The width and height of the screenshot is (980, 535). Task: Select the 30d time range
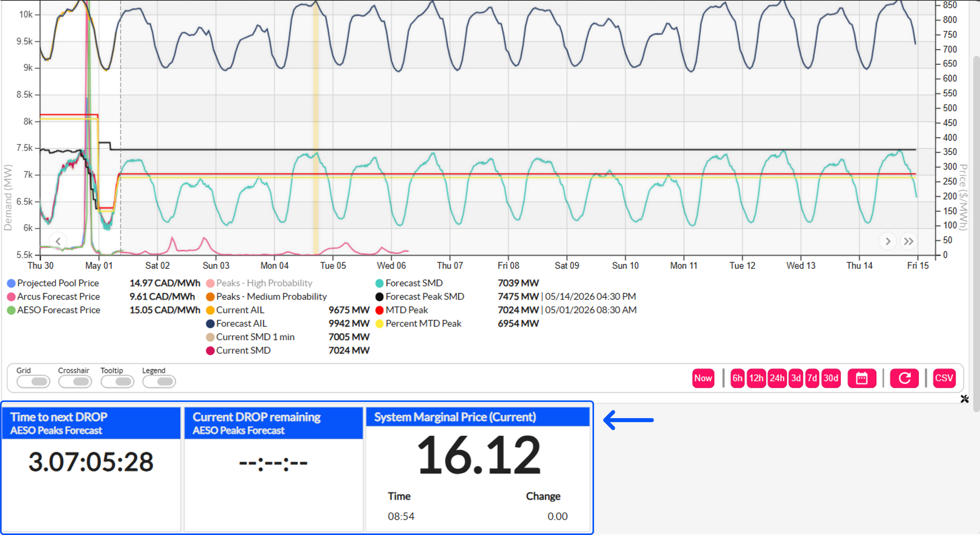831,378
